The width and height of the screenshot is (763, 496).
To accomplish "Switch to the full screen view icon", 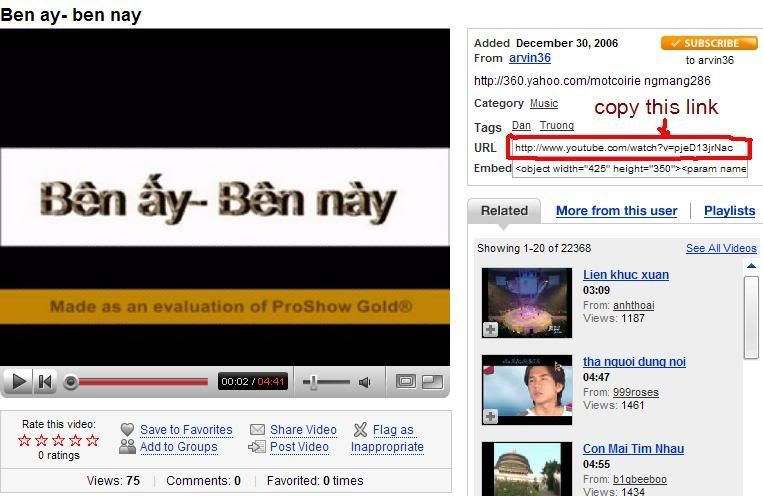I will pyautogui.click(x=406, y=382).
